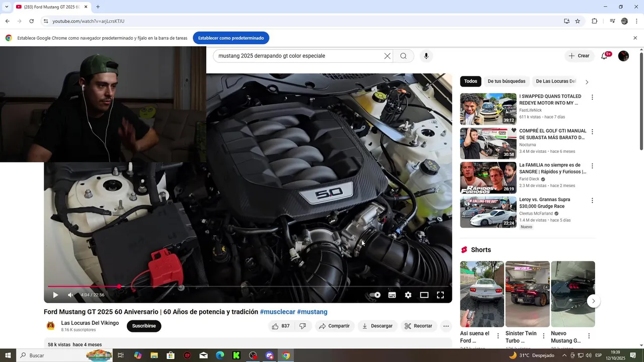644x362 pixels.
Task: Open Windows Start menu
Action: [8, 355]
